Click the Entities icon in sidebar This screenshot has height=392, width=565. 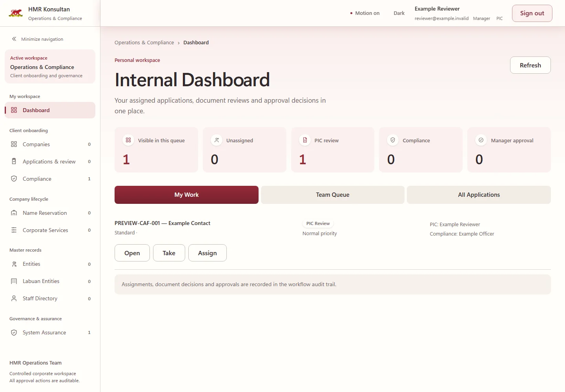click(x=14, y=264)
